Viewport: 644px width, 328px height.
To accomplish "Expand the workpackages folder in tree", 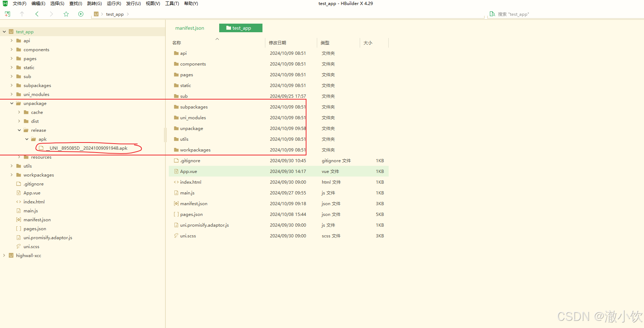I will [11, 175].
